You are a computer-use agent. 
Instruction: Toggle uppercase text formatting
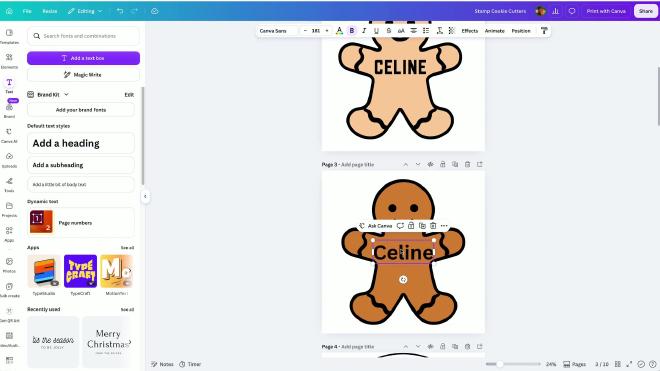coord(401,31)
